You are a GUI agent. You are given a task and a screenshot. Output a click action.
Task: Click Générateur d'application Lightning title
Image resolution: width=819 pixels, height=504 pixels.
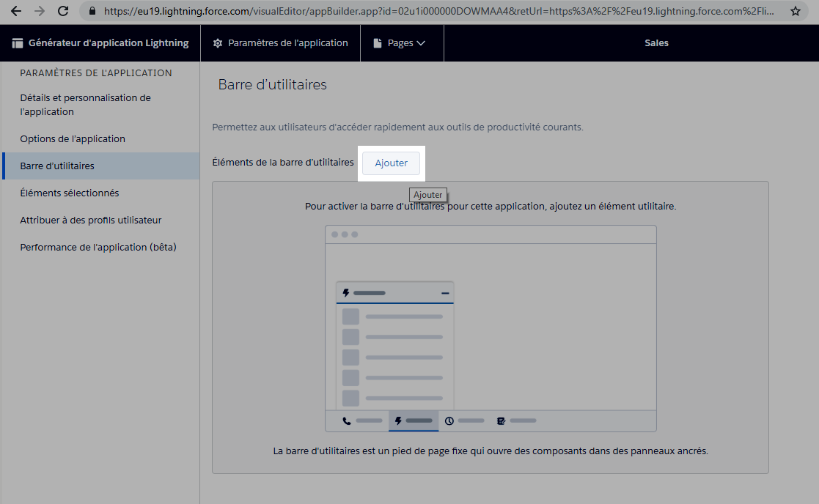tap(109, 43)
